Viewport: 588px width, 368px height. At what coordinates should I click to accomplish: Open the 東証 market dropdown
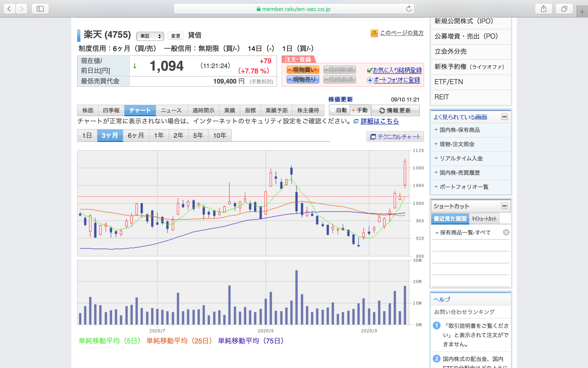pyautogui.click(x=150, y=36)
